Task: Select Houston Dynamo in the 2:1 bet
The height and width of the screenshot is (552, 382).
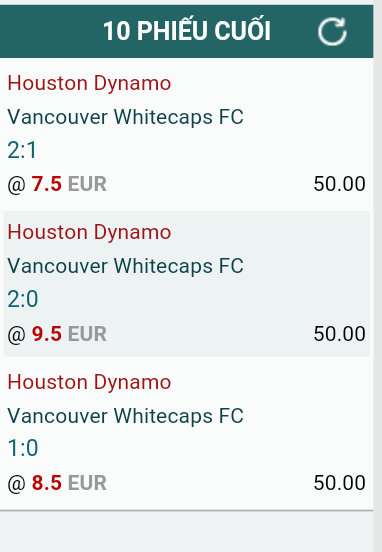Action: tap(89, 84)
